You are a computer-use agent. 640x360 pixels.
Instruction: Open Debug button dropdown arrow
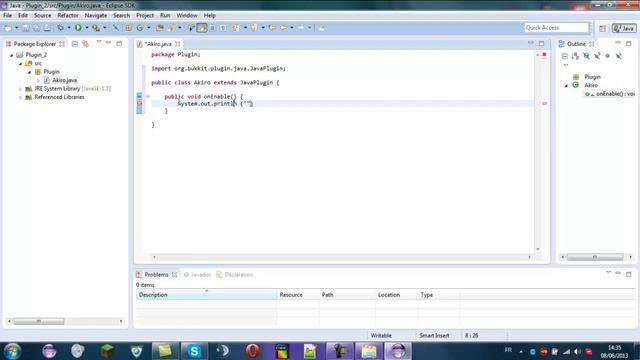[x=69, y=28]
